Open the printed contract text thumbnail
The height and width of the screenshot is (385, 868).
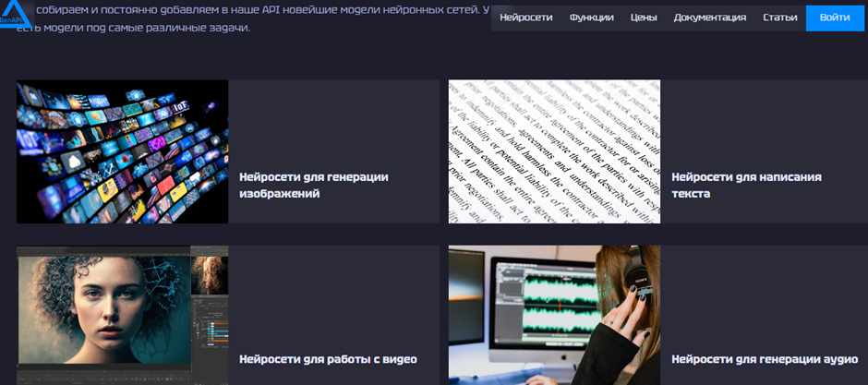[554, 151]
